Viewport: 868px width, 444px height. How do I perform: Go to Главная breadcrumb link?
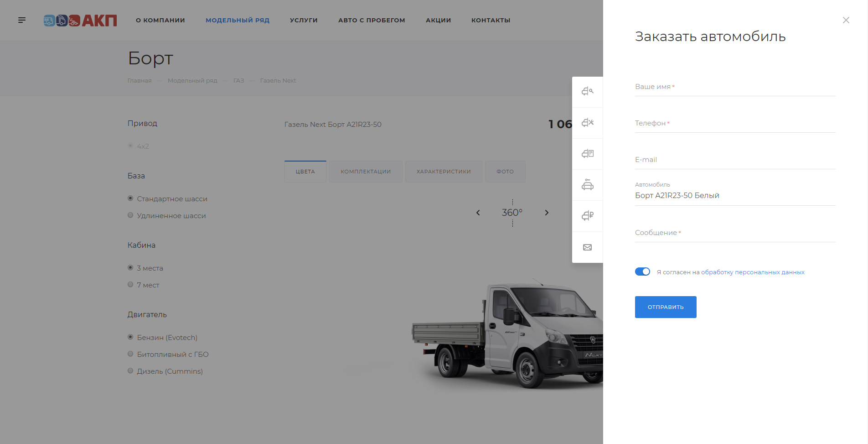[x=139, y=80]
